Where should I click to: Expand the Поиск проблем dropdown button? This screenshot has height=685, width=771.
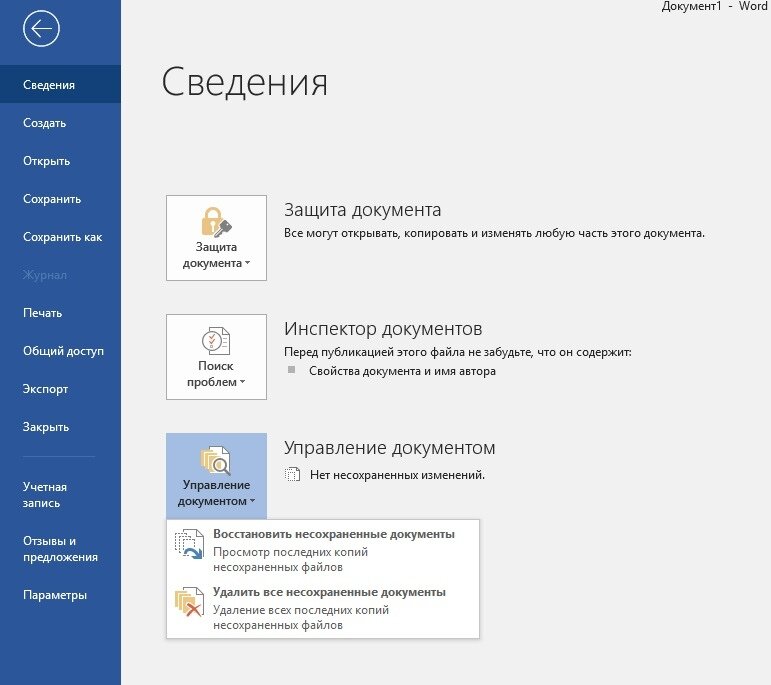[x=216, y=357]
